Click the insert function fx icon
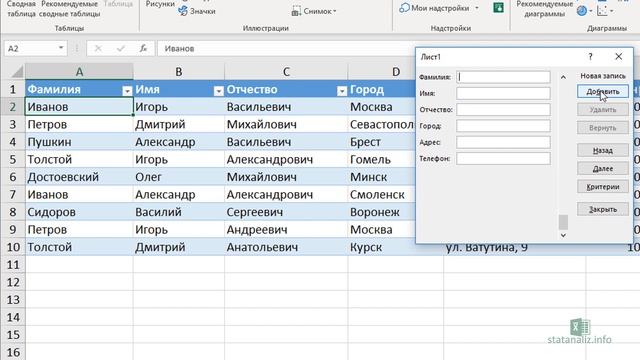This screenshot has width=640, height=360. tap(143, 49)
